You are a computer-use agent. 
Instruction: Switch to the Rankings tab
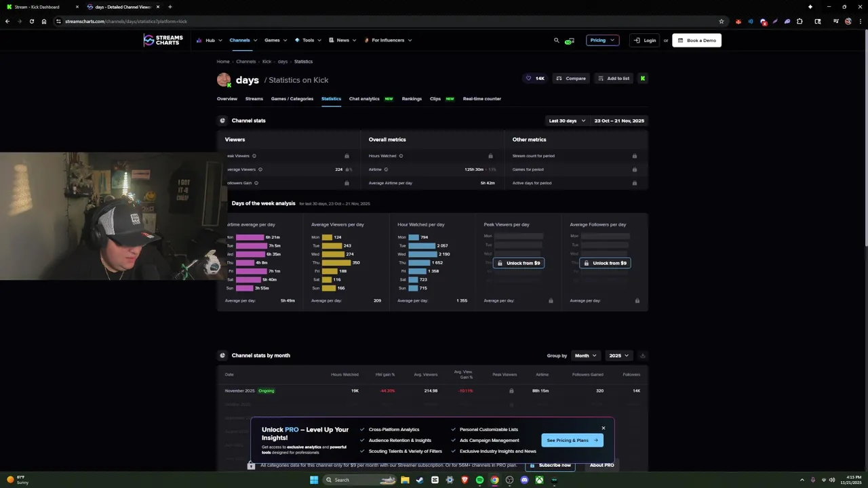coord(412,99)
